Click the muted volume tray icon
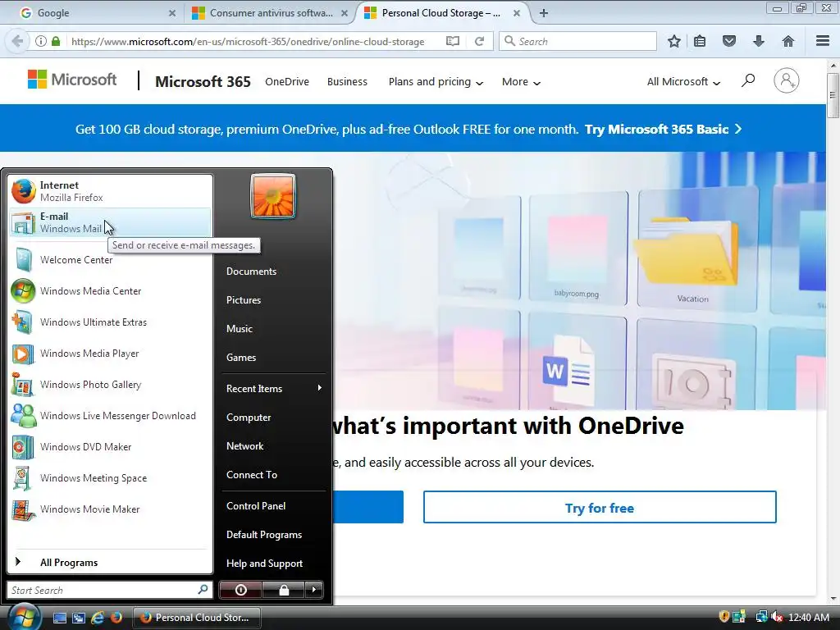Viewport: 840px width, 630px height. [777, 617]
